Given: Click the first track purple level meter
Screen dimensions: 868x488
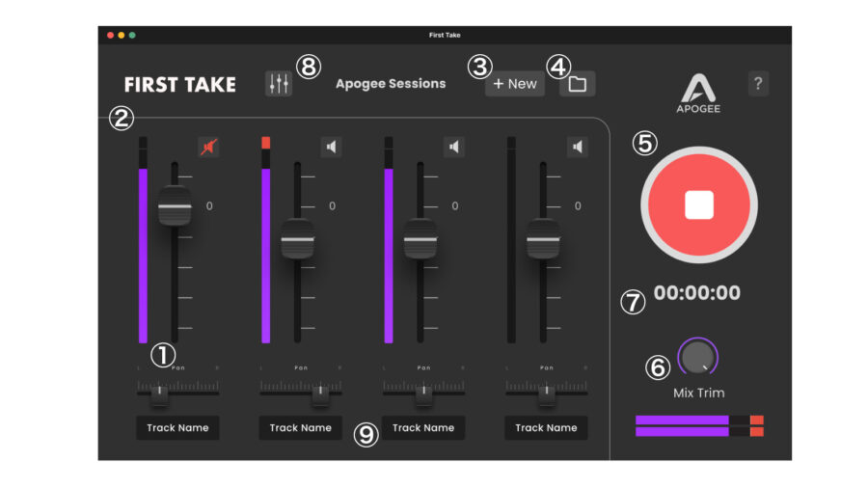Looking at the screenshot, I should click(143, 256).
